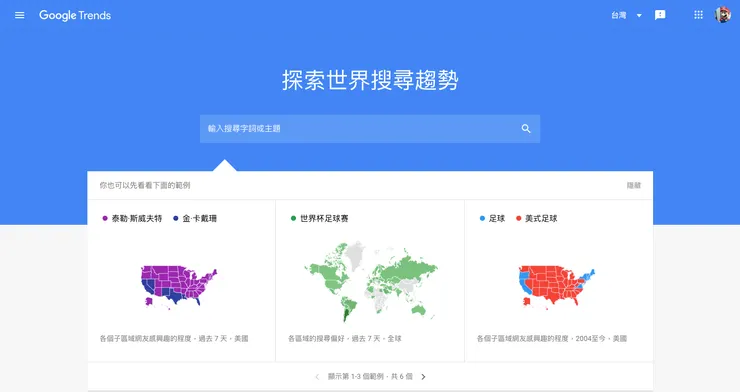Expand the region dropdown arrow
740x392 pixels.
point(639,16)
